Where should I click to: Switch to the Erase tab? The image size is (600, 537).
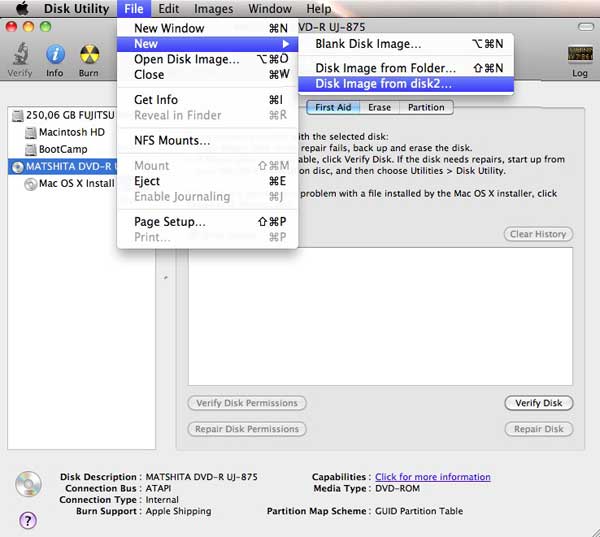coord(379,108)
